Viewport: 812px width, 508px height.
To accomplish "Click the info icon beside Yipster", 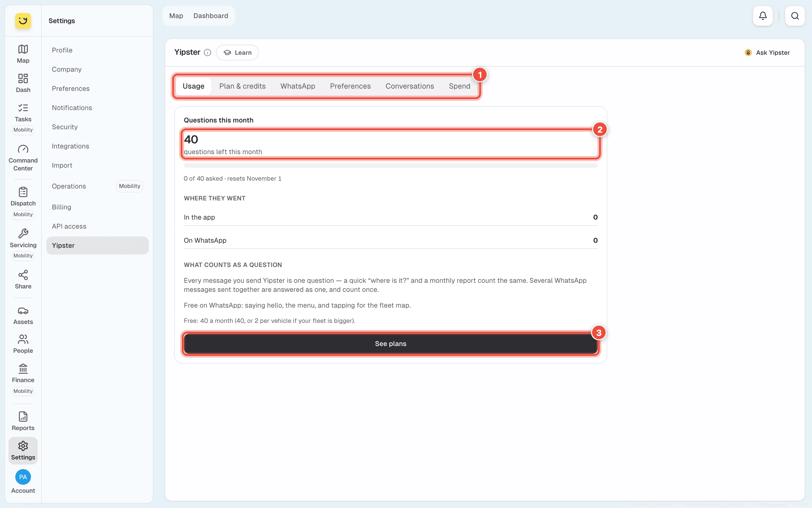I will (x=207, y=52).
